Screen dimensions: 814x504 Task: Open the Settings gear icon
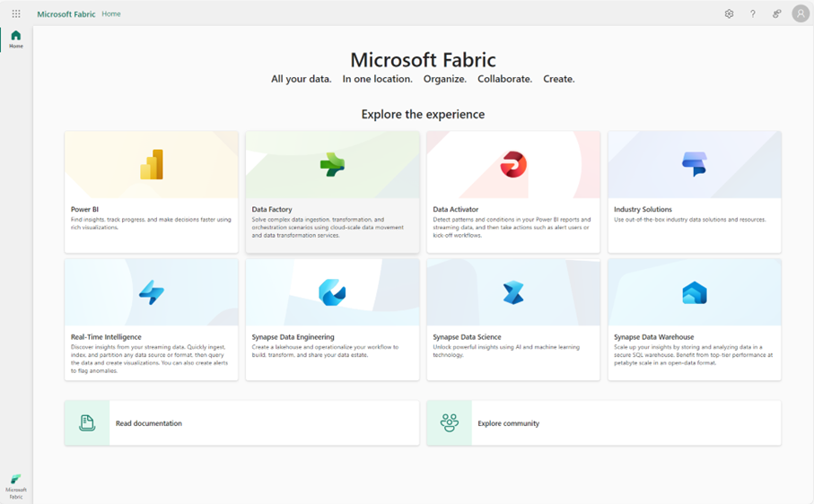pos(729,14)
